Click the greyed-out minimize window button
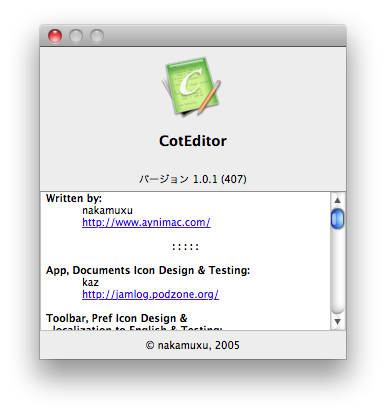This screenshot has height=414, width=386. tap(76, 36)
